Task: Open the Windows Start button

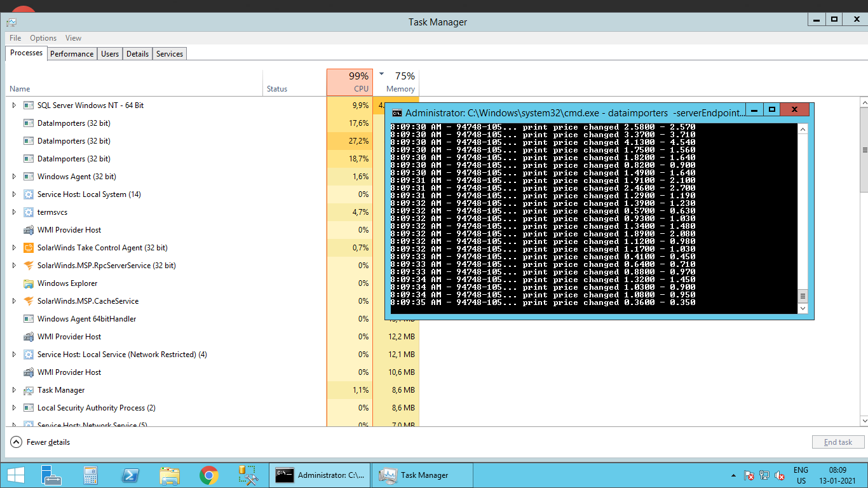Action: coord(15,475)
